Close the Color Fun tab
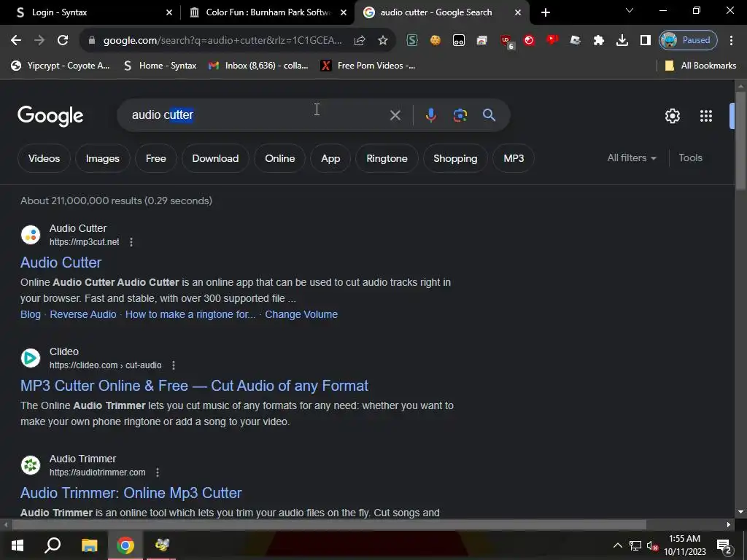This screenshot has width=747, height=560. tap(344, 12)
